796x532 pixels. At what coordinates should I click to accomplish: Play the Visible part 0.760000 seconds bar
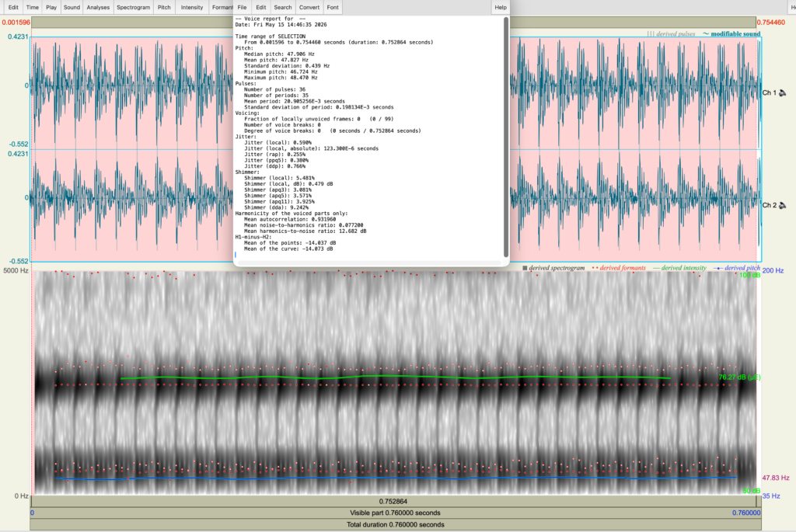coord(396,513)
